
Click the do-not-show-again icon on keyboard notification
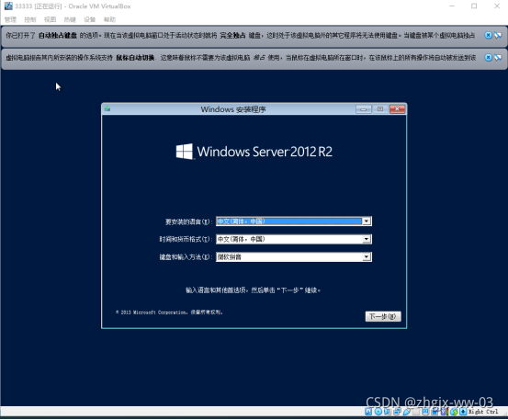pos(498,35)
